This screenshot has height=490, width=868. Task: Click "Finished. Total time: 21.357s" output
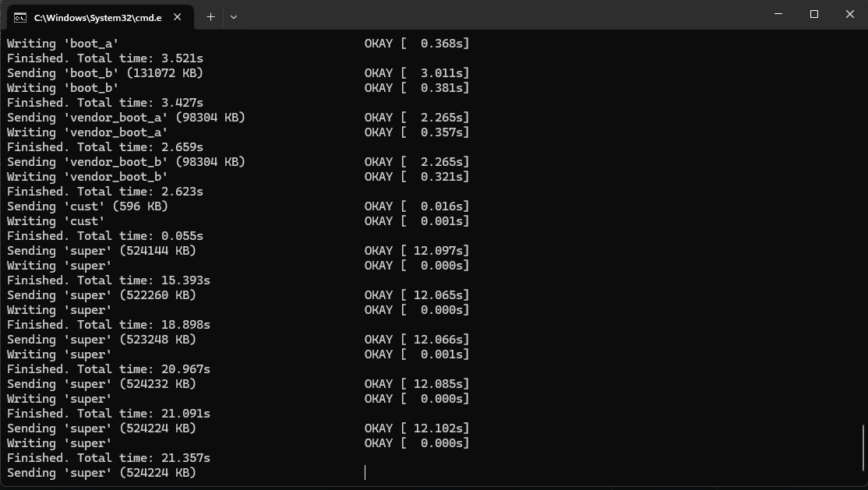(x=108, y=458)
